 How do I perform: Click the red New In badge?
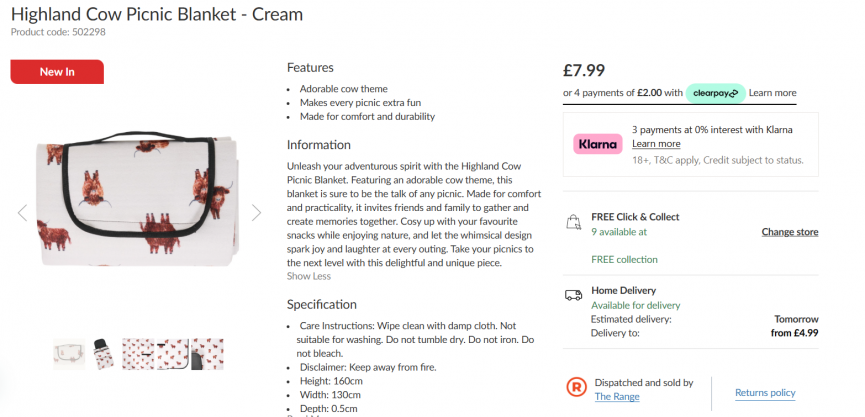tap(57, 72)
